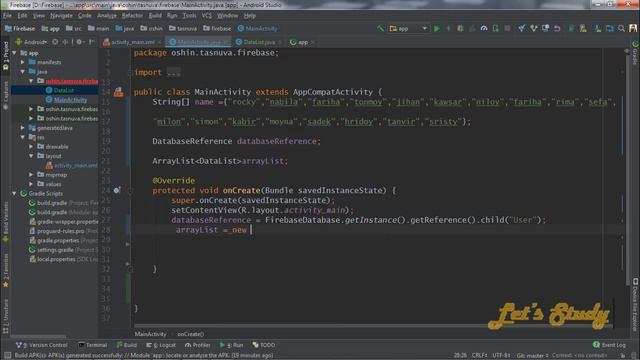The image size is (640, 360).
Task: Click the Sync Project with Gradle icon
Action: (571, 28)
